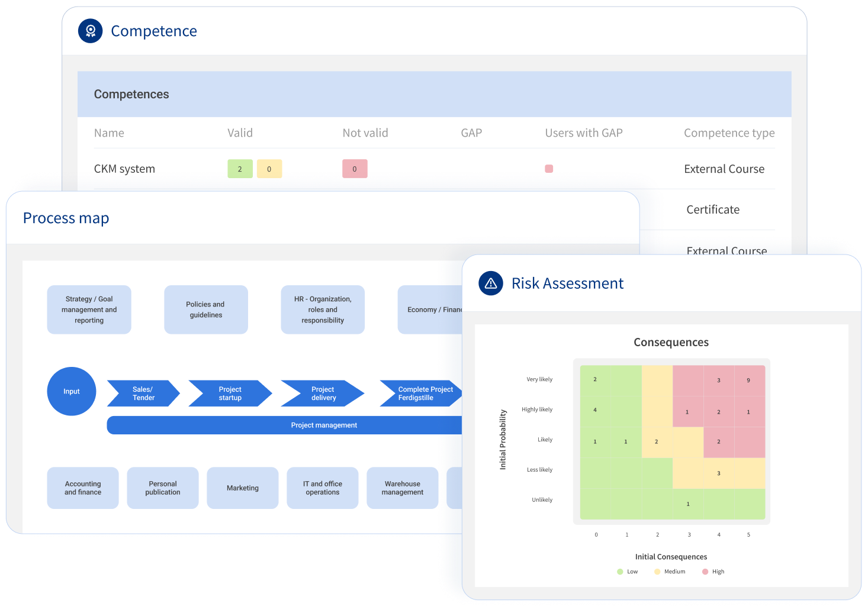Select the Sales/Tender process arrow

(x=143, y=393)
